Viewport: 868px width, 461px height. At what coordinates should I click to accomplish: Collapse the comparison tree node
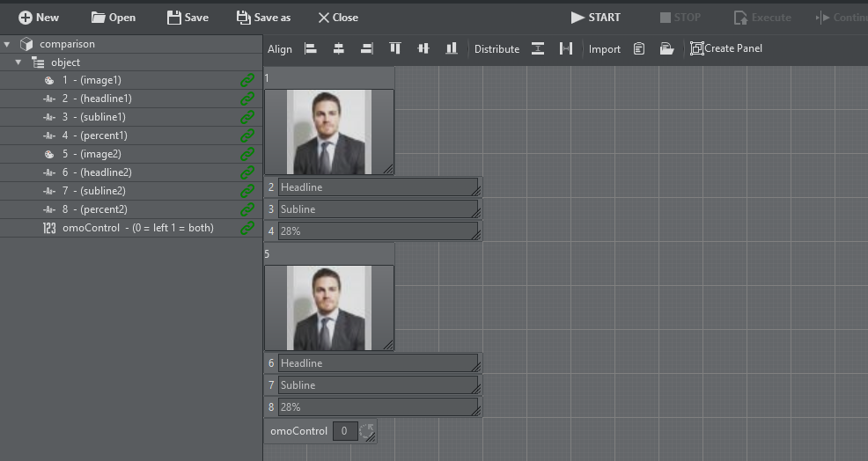coord(8,44)
